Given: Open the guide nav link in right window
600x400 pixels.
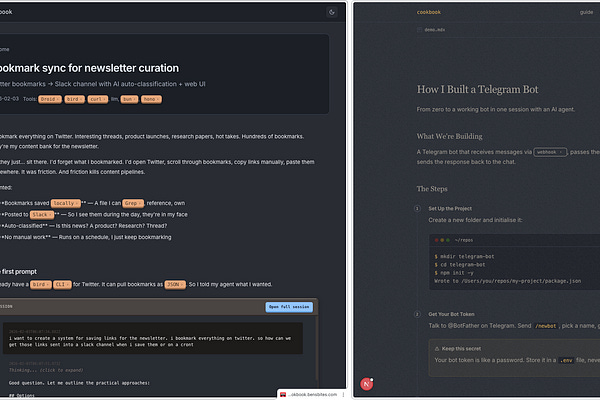Looking at the screenshot, I should [x=586, y=12].
